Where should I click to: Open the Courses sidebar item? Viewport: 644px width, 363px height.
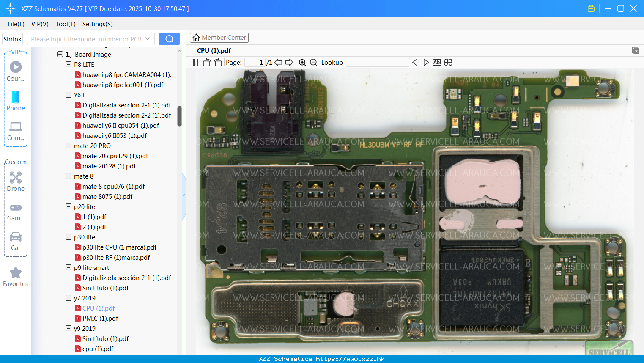click(x=16, y=71)
